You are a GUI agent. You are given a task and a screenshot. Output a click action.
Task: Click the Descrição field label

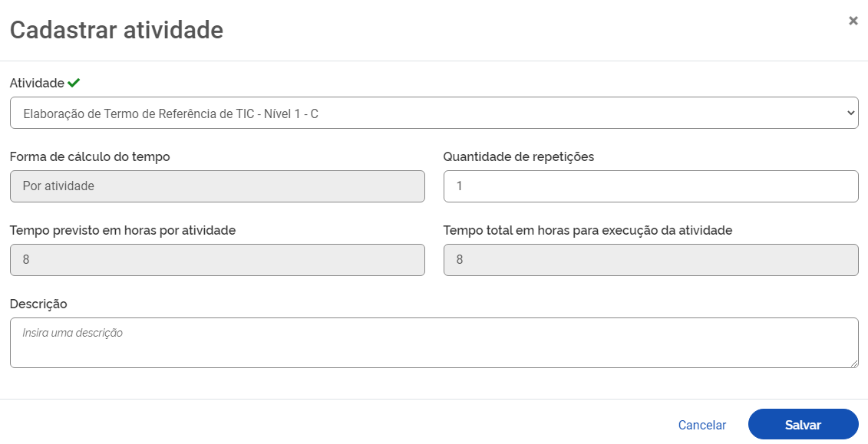(38, 304)
